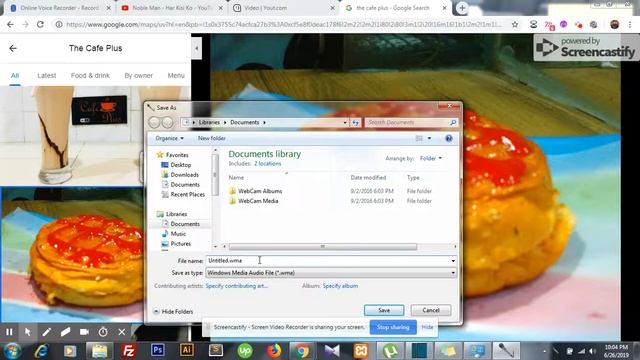The width and height of the screenshot is (640, 360).
Task: Open XAMPP from the taskbar
Action: click(x=361, y=351)
